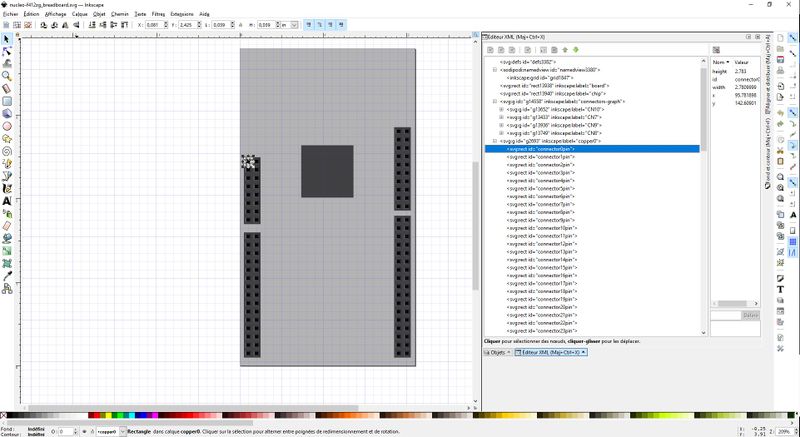Image resolution: width=800 pixels, height=437 pixels.
Task: Choose the Spiral drawing tool
Action: pyautogui.click(x=7, y=151)
